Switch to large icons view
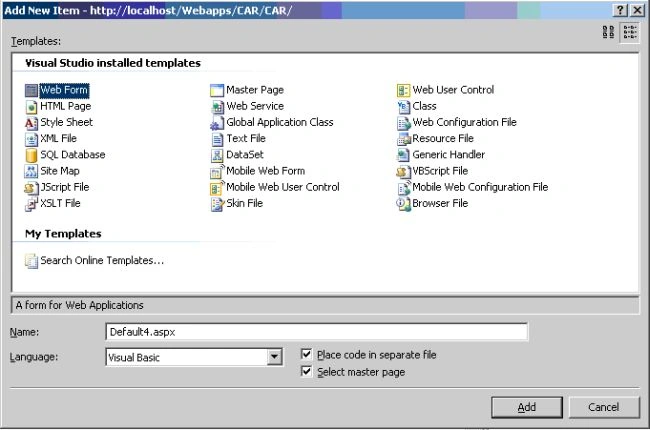Screen dimensions: 650x430 (608, 32)
